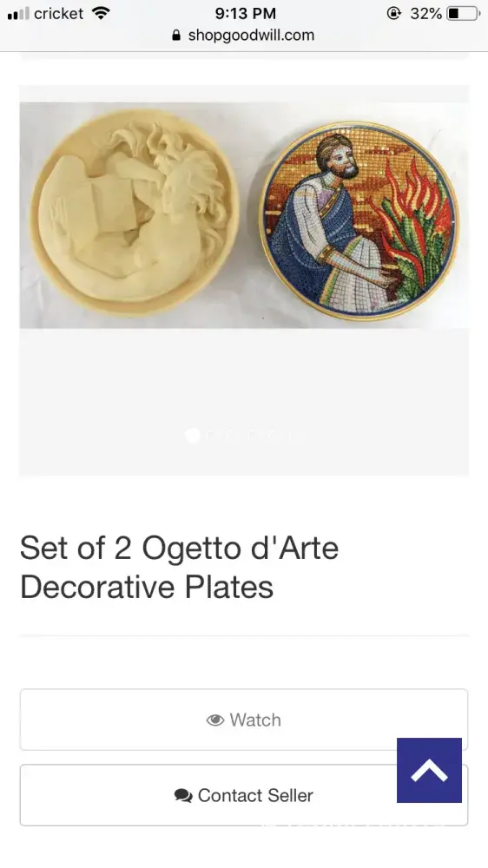Image resolution: width=488 pixels, height=868 pixels.
Task: Select the second image carousel dot
Action: (x=212, y=436)
